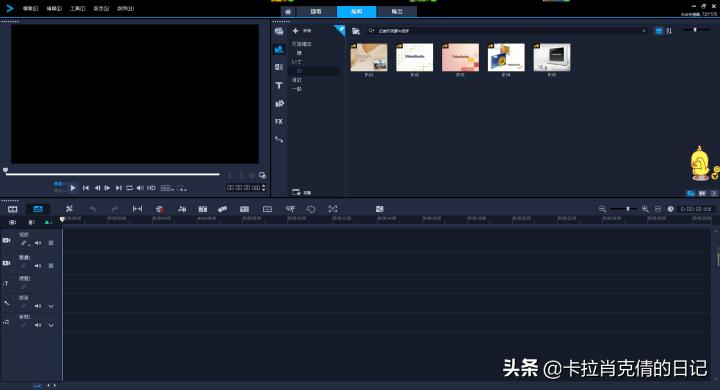Open the Title (T) library icon
The width and height of the screenshot is (720, 390).
(279, 85)
